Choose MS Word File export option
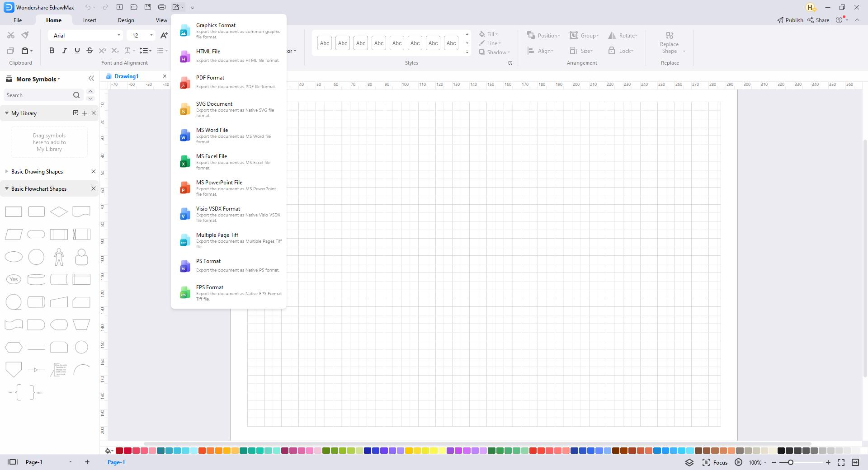This screenshot has height=470, width=868. coord(229,135)
